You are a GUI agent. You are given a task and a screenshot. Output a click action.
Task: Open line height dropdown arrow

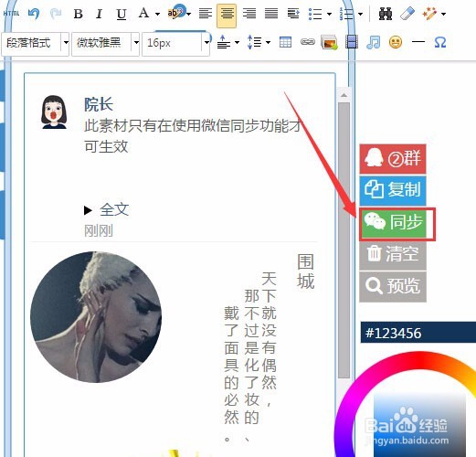268,42
